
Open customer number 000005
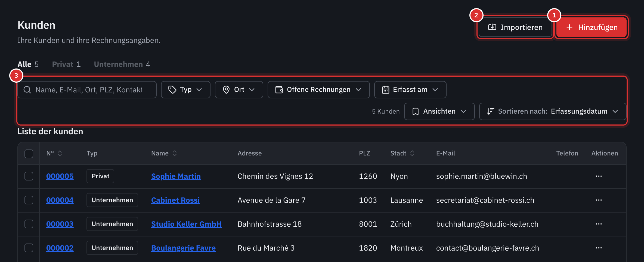pyautogui.click(x=60, y=176)
